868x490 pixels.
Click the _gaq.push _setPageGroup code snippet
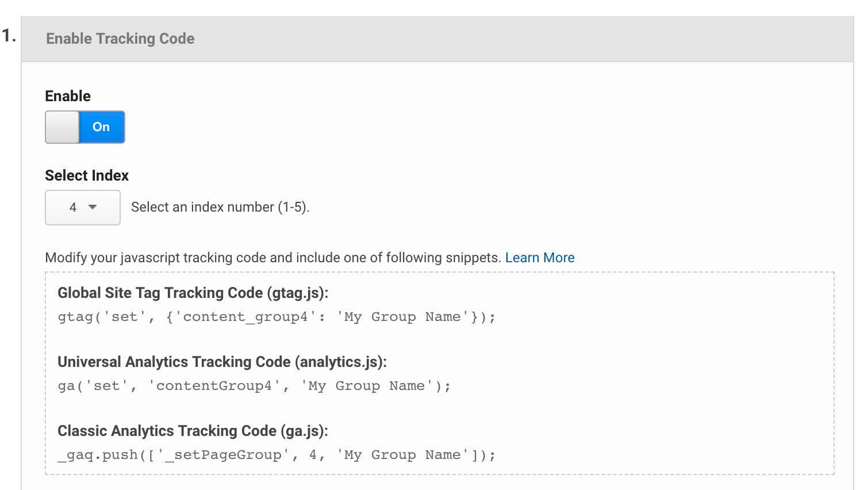click(x=276, y=455)
